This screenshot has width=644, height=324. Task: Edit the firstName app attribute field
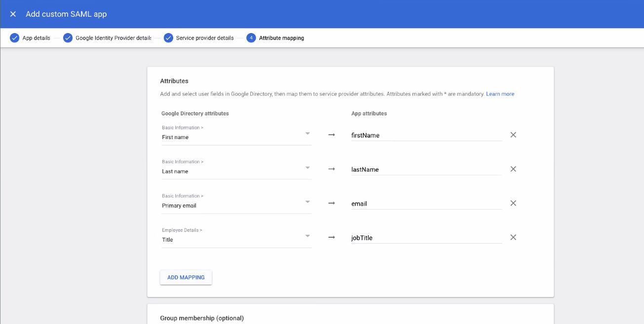click(x=426, y=135)
